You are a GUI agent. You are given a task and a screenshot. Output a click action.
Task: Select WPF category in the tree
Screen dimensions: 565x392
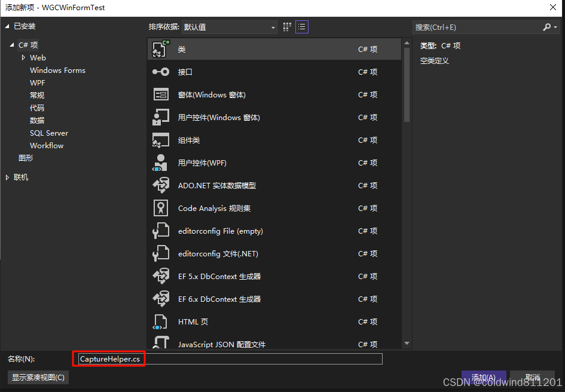[38, 83]
